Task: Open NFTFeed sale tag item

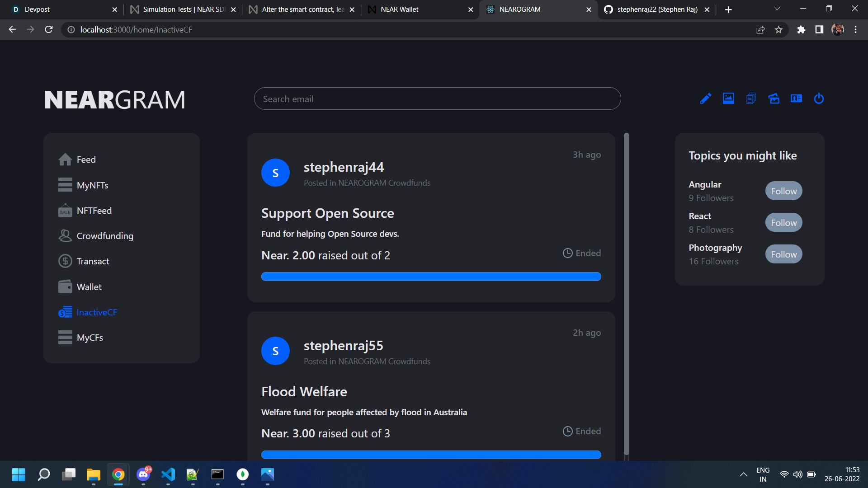Action: coord(94,211)
